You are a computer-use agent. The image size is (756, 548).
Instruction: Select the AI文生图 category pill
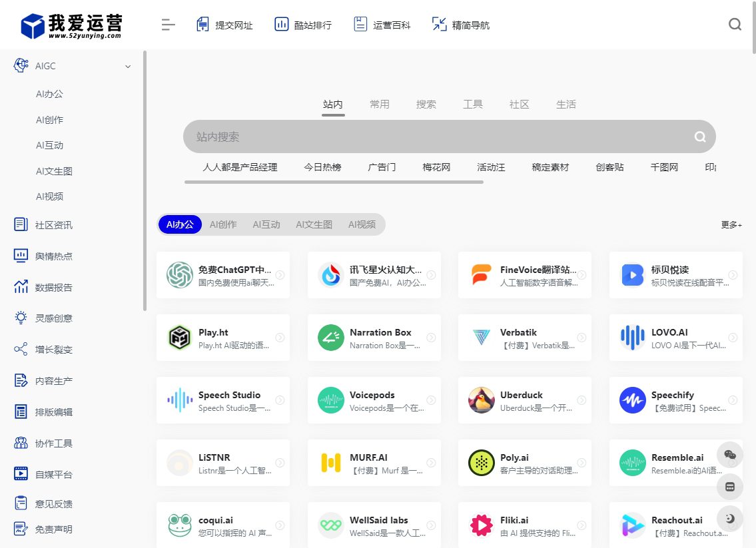tap(314, 224)
